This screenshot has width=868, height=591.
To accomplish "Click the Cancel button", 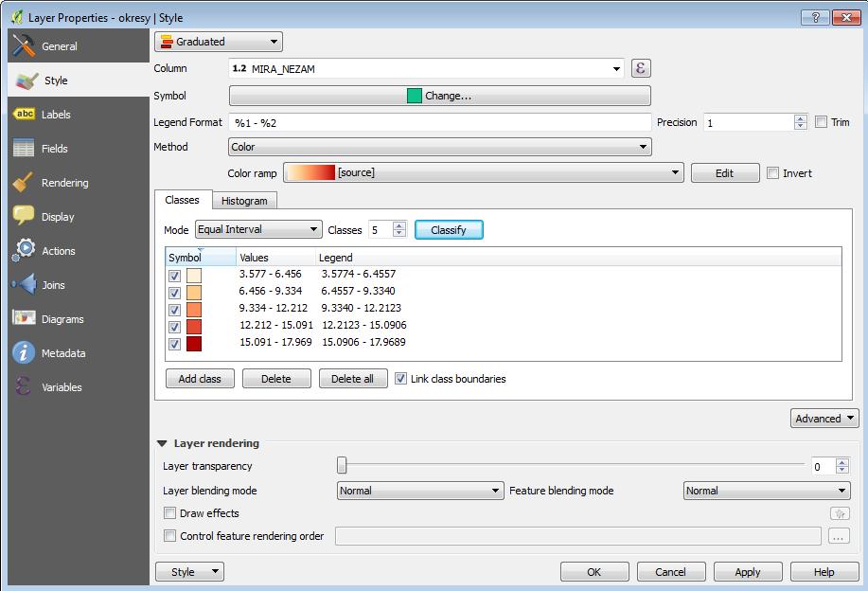I will 670,572.
